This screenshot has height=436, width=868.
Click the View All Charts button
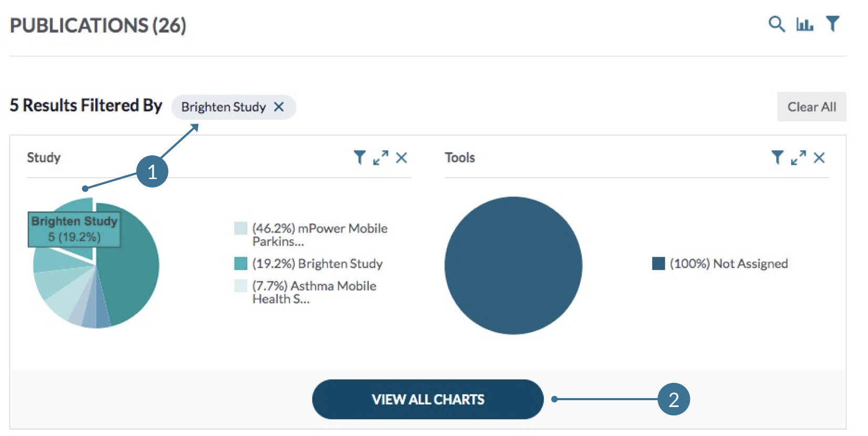428,400
